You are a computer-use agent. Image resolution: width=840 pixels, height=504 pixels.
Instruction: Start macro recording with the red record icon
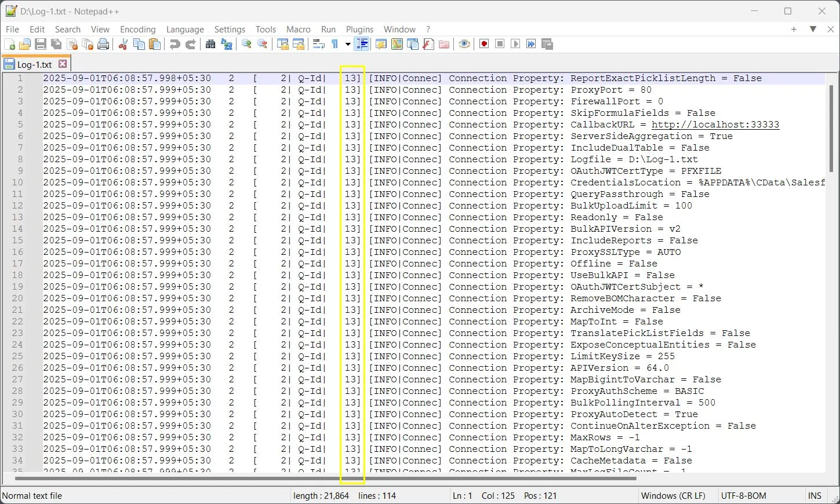coord(484,45)
